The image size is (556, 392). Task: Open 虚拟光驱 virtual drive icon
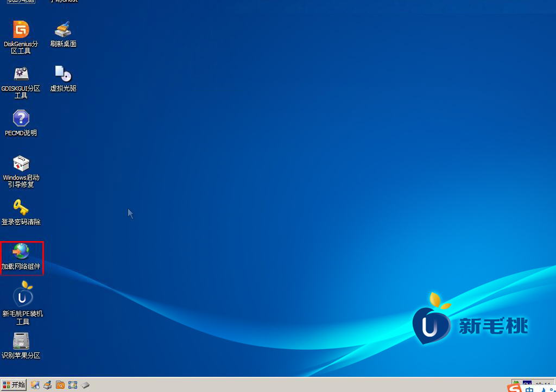[x=63, y=78]
